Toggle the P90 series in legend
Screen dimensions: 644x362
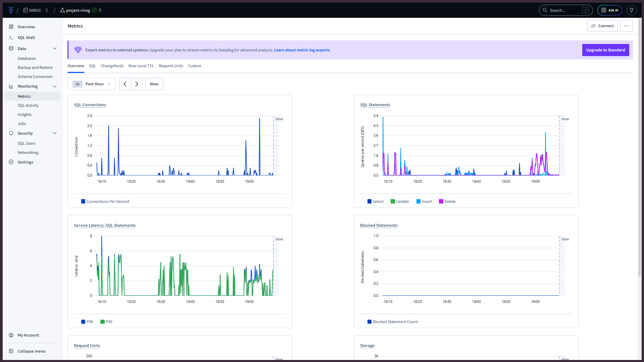click(x=106, y=322)
